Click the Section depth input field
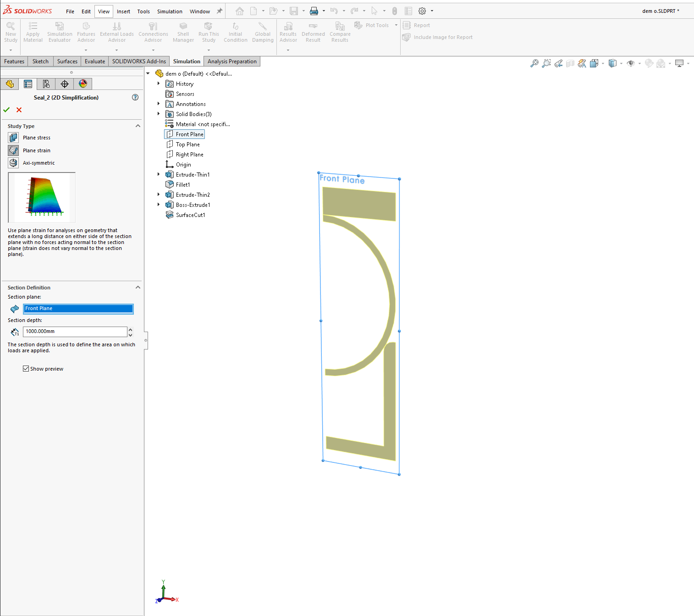The image size is (694, 616). [x=75, y=332]
